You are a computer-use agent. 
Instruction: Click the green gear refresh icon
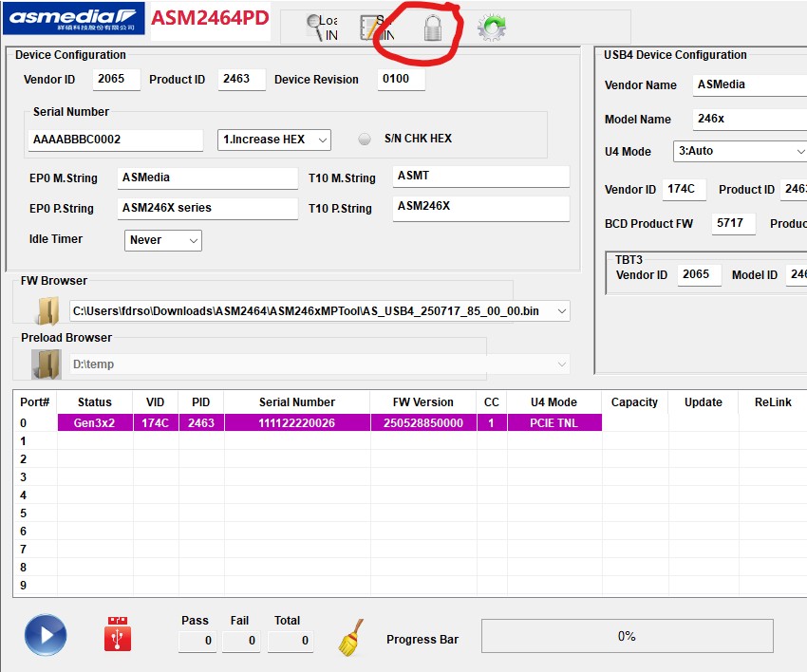491,28
